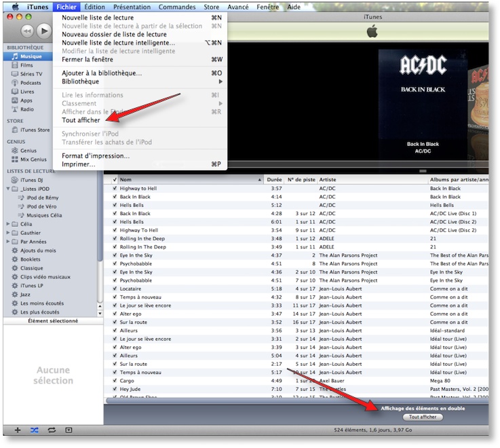Image resolution: width=500 pixels, height=448 pixels.
Task: Toggle the checkbox for Cargo track
Action: [x=115, y=380]
